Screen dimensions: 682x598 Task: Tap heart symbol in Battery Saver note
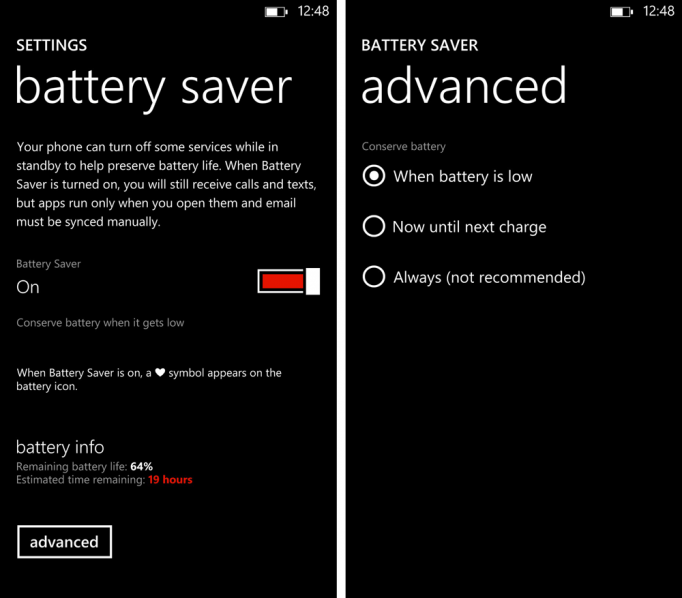pyautogui.click(x=160, y=372)
